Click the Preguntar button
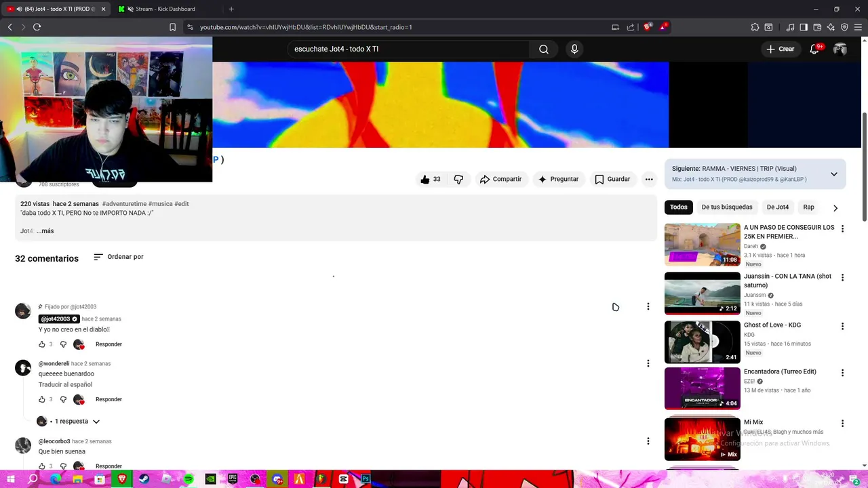This screenshot has width=868, height=488. (x=558, y=179)
